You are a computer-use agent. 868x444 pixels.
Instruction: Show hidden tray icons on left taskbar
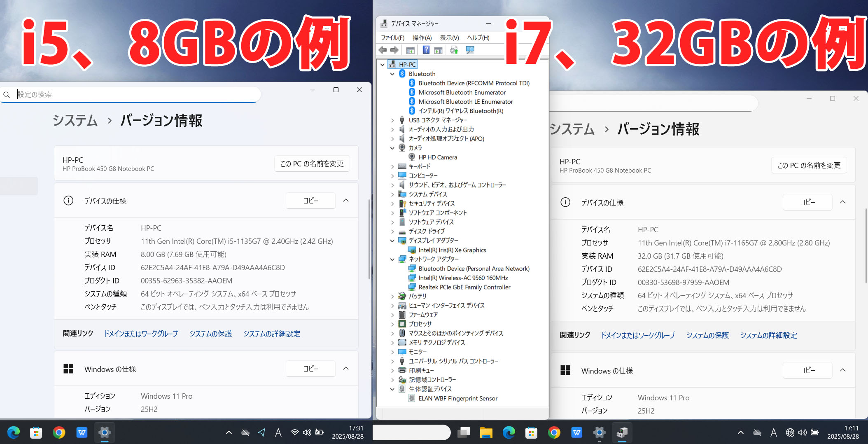click(229, 432)
